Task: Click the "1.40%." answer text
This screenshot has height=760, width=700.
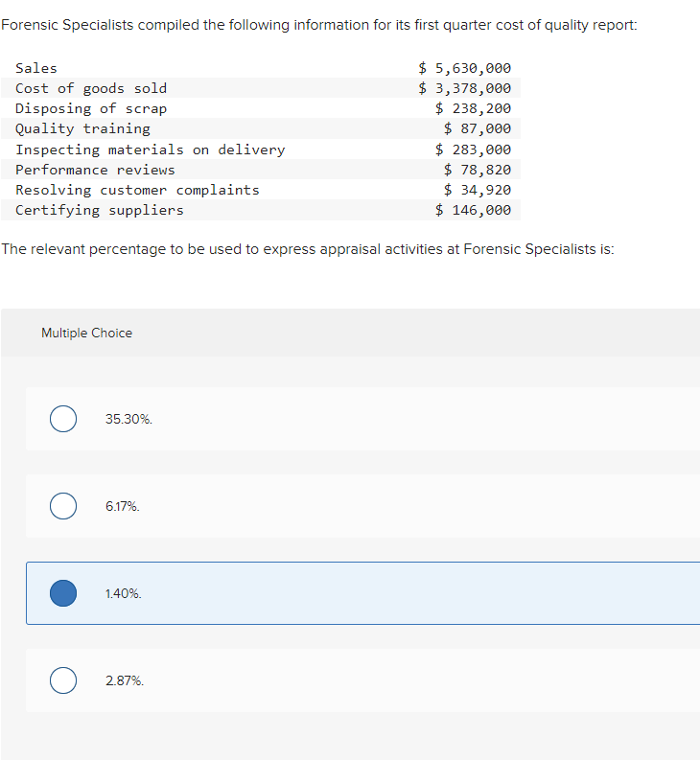Action: (x=124, y=594)
